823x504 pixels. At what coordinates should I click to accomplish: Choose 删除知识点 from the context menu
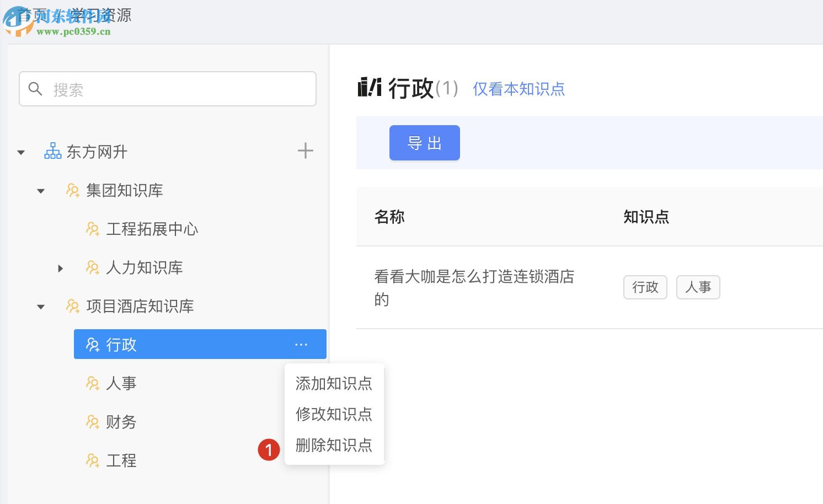[334, 445]
